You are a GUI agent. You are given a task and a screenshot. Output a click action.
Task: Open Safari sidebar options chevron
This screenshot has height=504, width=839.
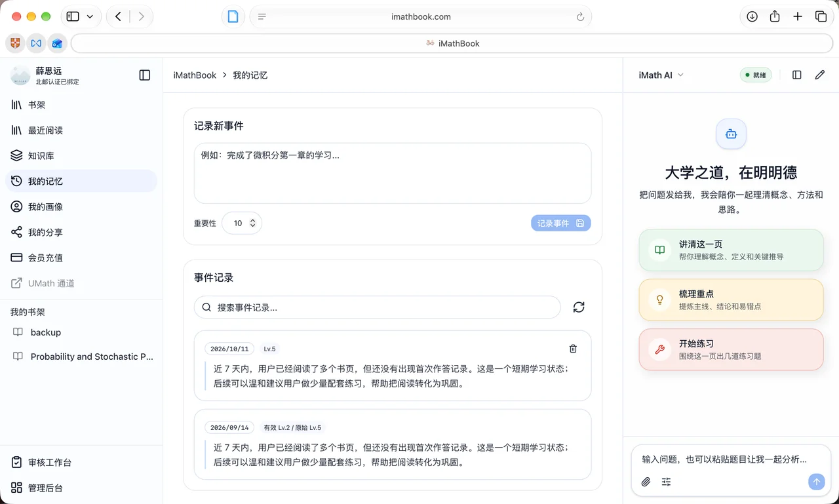[90, 17]
